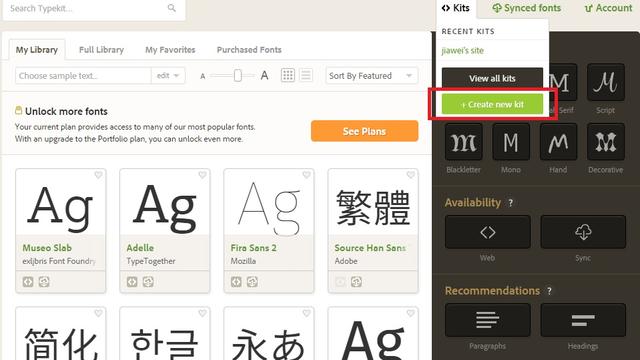Image resolution: width=640 pixels, height=360 pixels.
Task: Click the search magnifier icon
Action: (x=172, y=8)
